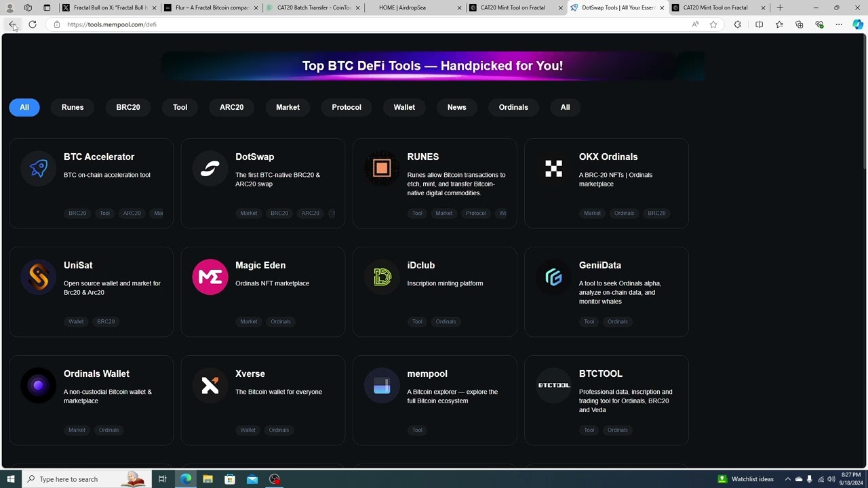Click the Ordinals Wallet purple orb icon
Viewport: 868px width, 488px height.
tap(39, 386)
